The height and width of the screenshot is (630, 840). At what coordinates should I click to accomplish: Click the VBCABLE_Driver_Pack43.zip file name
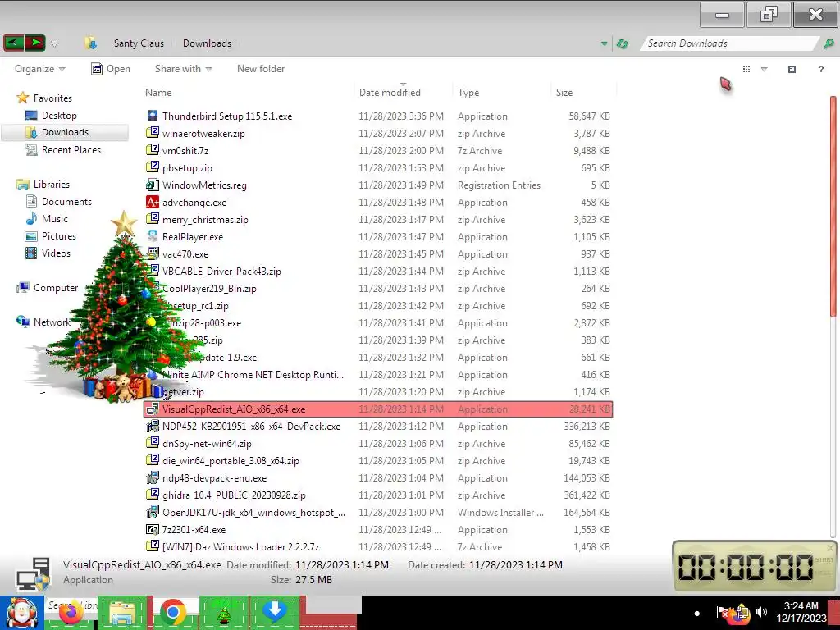(x=221, y=271)
